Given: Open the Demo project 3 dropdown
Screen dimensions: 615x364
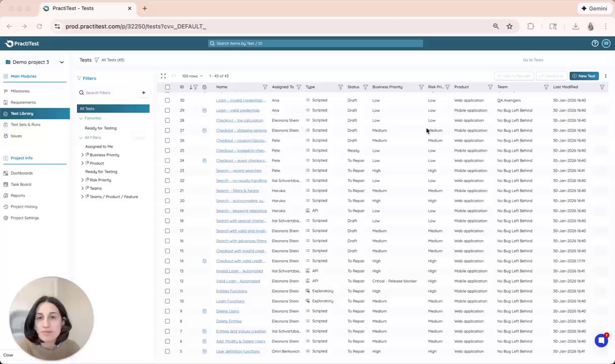Looking at the screenshot, I should (x=35, y=62).
